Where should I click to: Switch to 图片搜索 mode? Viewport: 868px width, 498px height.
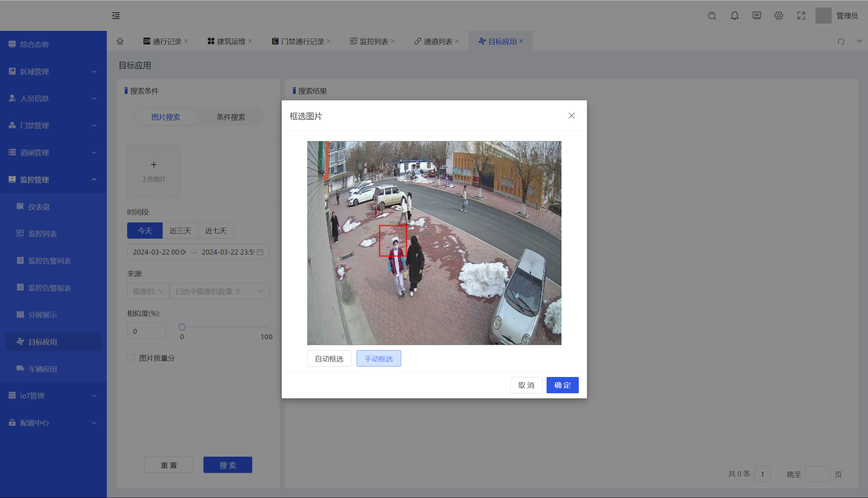(165, 117)
